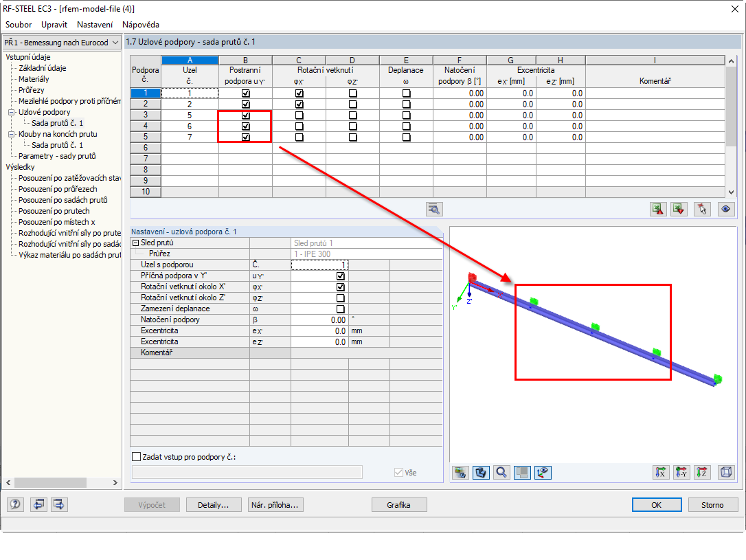Enable warping ω checkbox in row 4
Screen dimensions: 746x560
[406, 126]
